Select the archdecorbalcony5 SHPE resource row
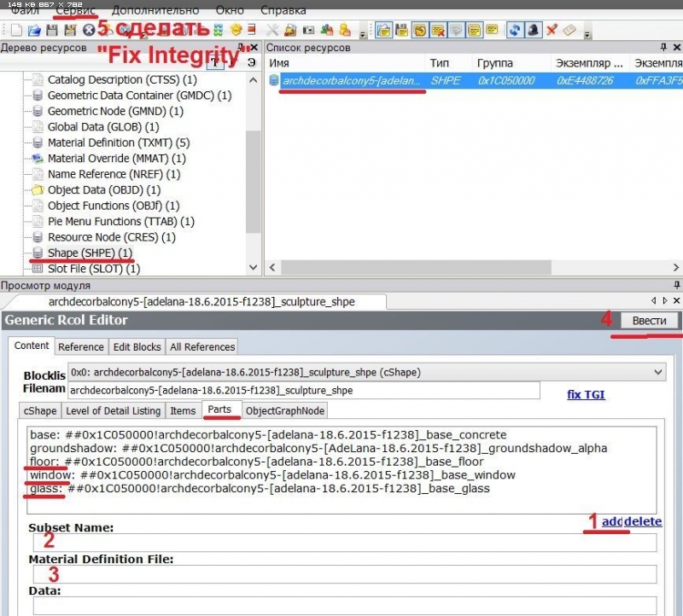 pyautogui.click(x=352, y=80)
